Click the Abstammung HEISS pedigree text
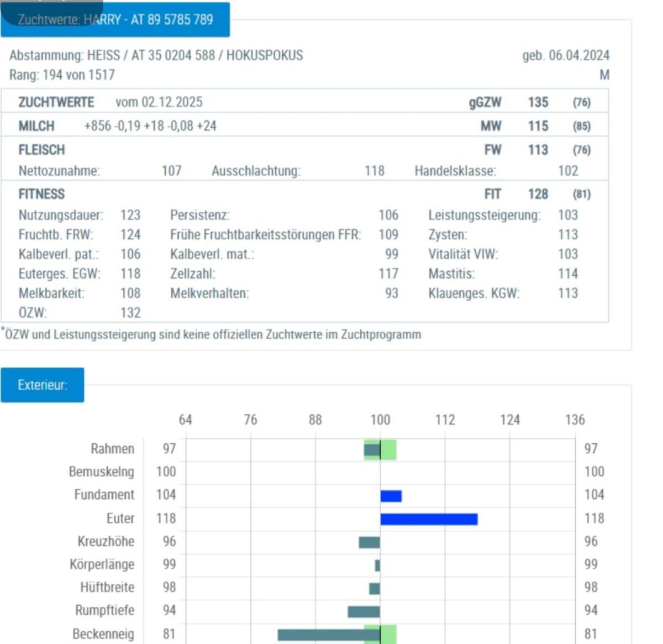The width and height of the screenshot is (663, 644). [x=156, y=55]
